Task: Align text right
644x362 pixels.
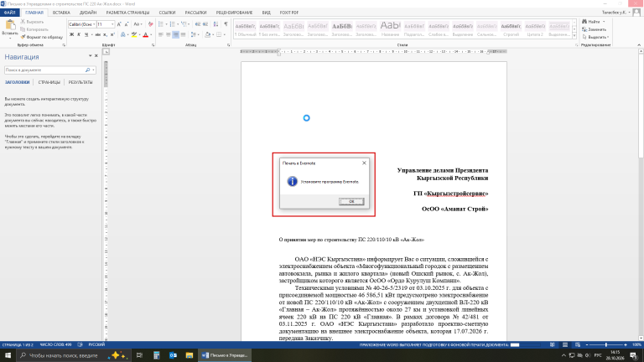Action: [175, 35]
